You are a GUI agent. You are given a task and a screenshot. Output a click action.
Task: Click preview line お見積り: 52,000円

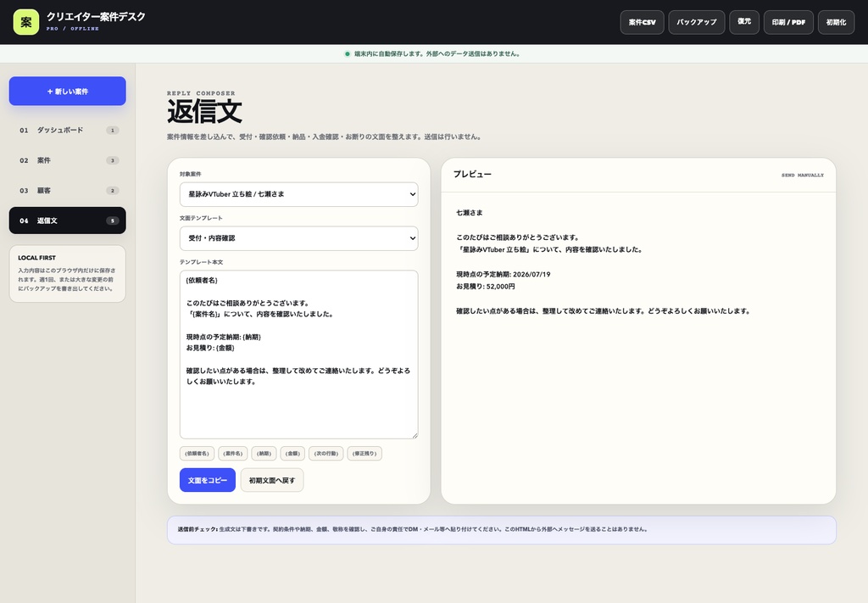coord(486,287)
